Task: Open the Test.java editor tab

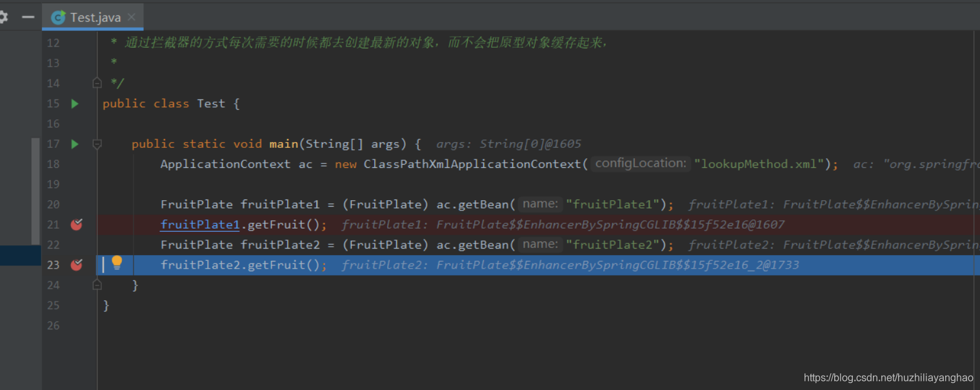Action: coord(93,17)
